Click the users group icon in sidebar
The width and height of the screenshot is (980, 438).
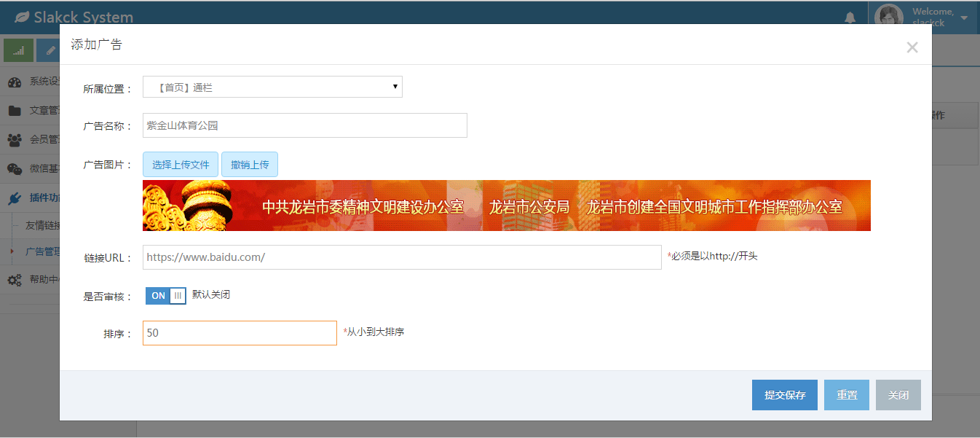click(x=15, y=140)
